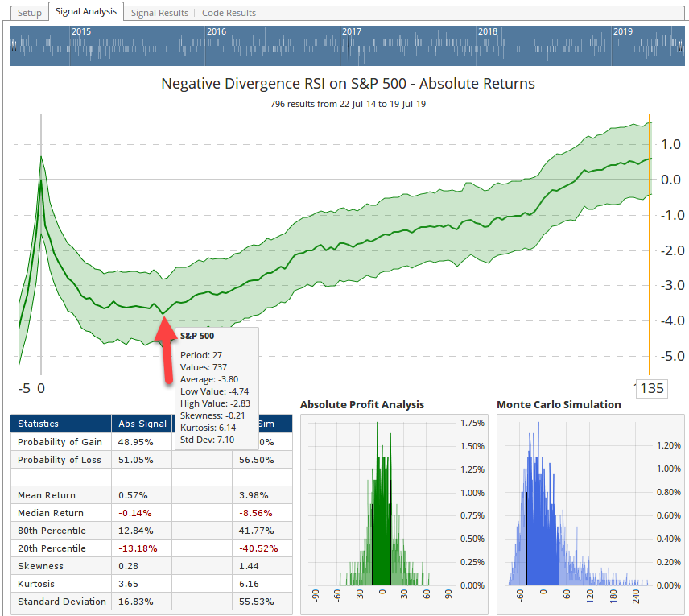Screen dimensions: 689x616
Task: Select the Kurtosis row label in the table
Action: click(36, 584)
